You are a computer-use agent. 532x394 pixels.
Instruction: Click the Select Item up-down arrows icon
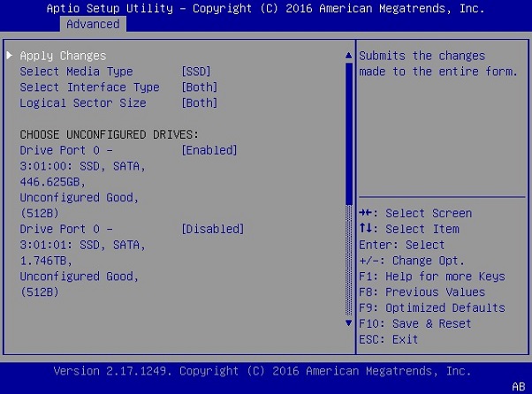(366, 229)
